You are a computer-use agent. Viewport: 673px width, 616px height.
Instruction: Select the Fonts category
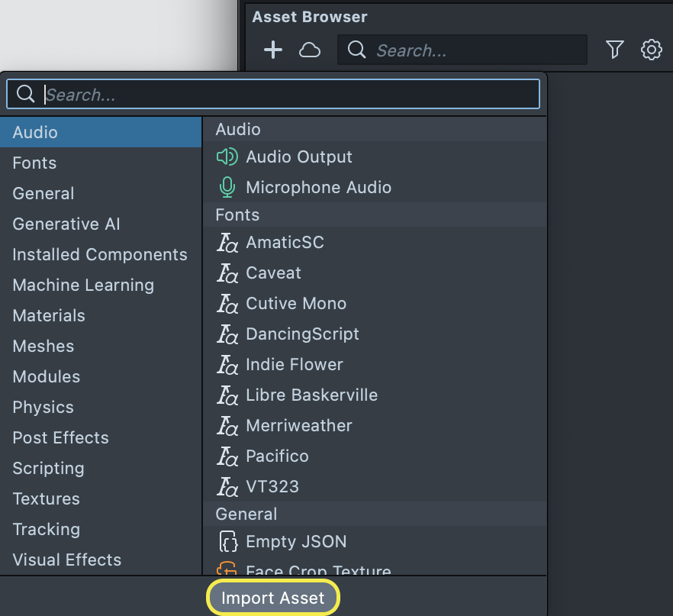[34, 163]
